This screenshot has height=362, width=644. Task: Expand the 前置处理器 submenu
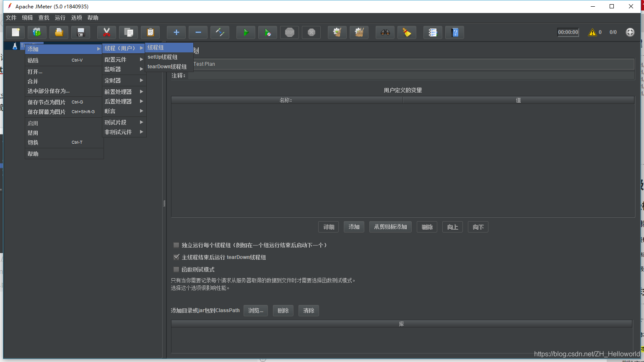[124, 92]
